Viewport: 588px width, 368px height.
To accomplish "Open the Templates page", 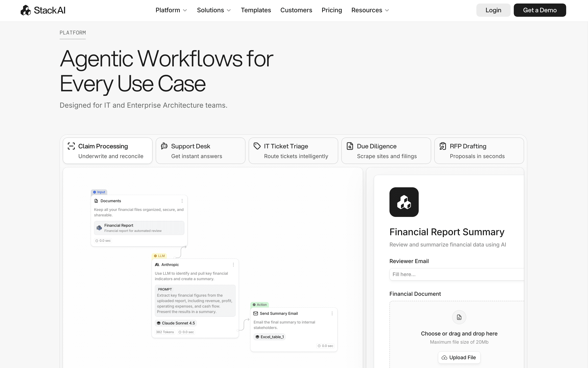I will [x=256, y=10].
